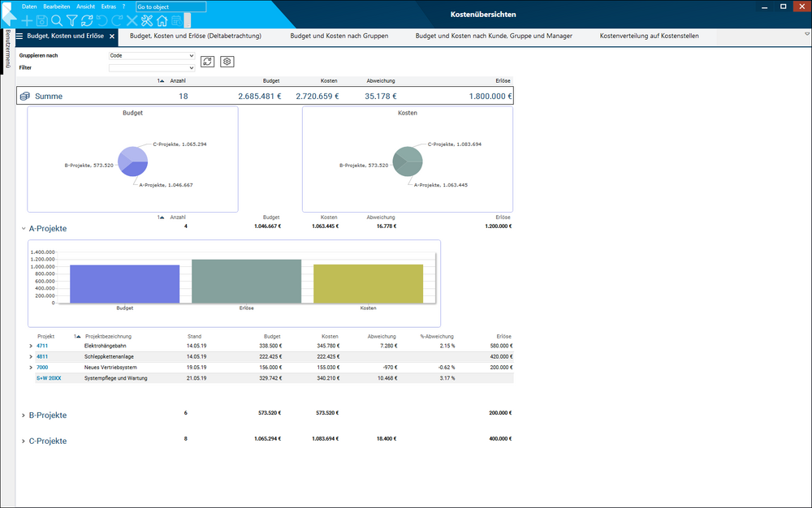Open the Bearbeiten menu
This screenshot has width=812, height=508.
point(56,6)
